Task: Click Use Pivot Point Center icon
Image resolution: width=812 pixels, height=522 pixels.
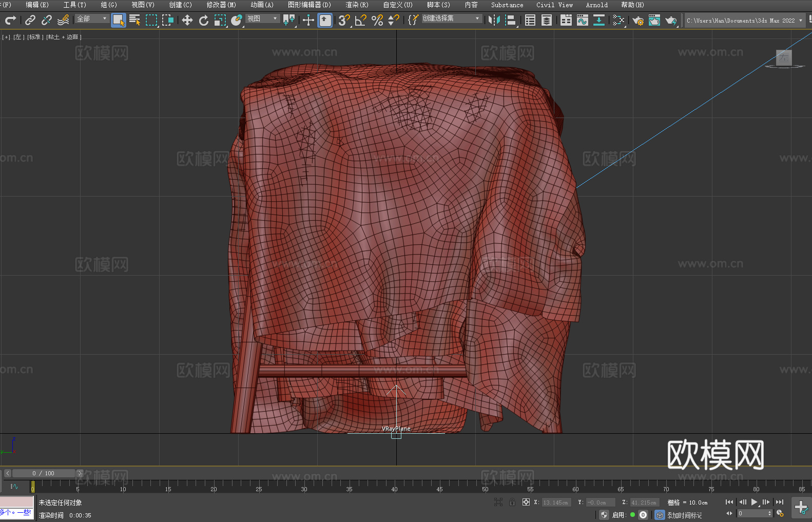Action: click(289, 20)
